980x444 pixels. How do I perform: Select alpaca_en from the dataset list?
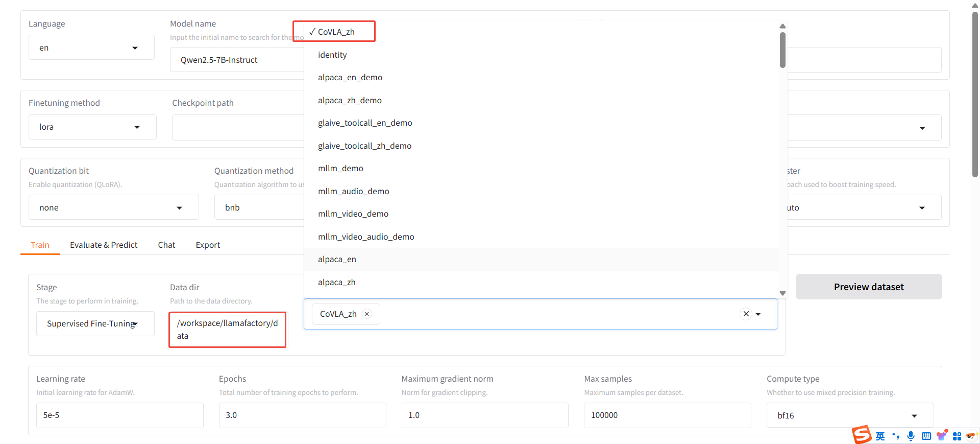[x=337, y=260]
